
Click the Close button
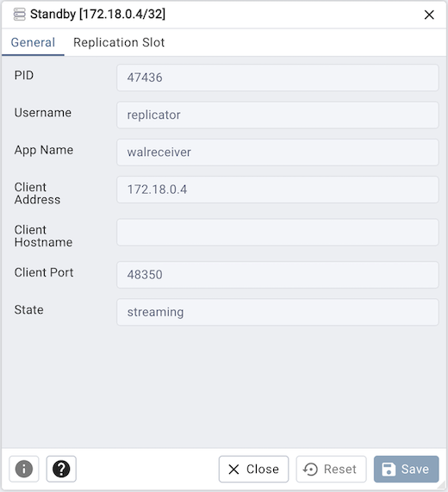tap(253, 469)
